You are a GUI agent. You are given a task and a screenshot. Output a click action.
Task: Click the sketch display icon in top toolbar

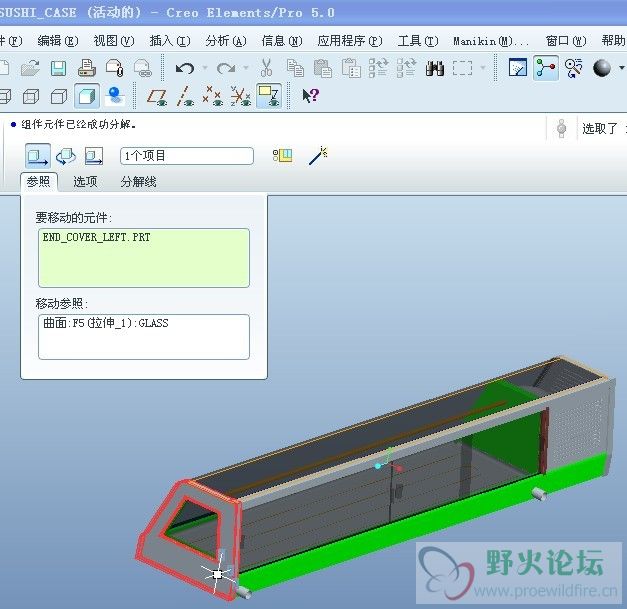tap(518, 68)
